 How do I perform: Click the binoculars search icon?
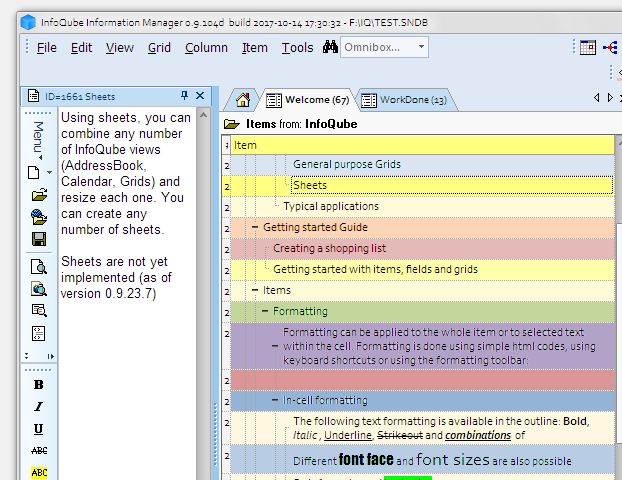click(330, 47)
